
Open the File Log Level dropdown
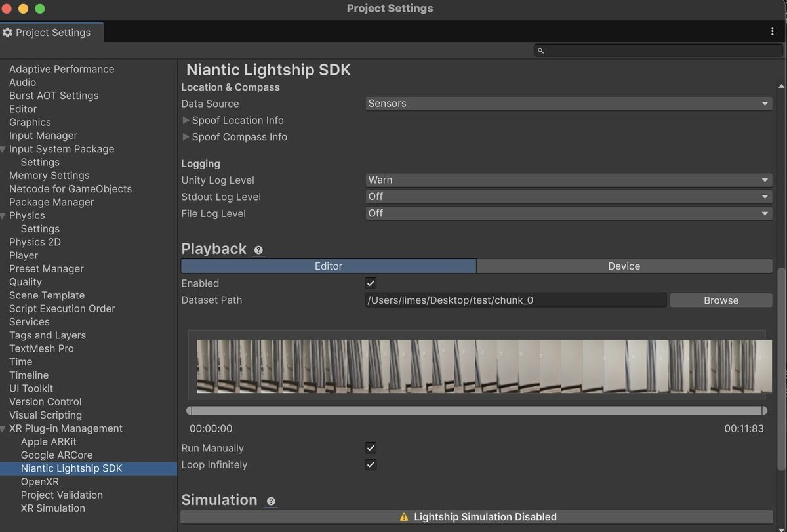[x=569, y=213]
